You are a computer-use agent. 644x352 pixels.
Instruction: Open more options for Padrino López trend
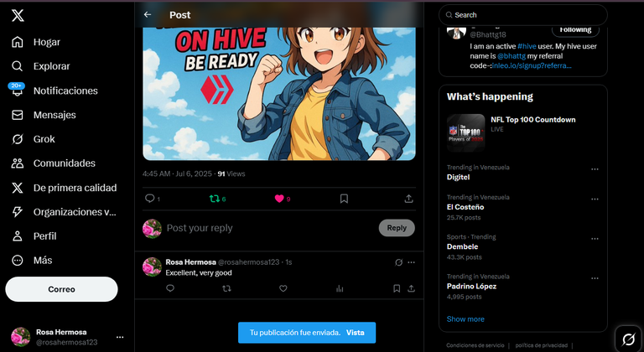coord(595,278)
